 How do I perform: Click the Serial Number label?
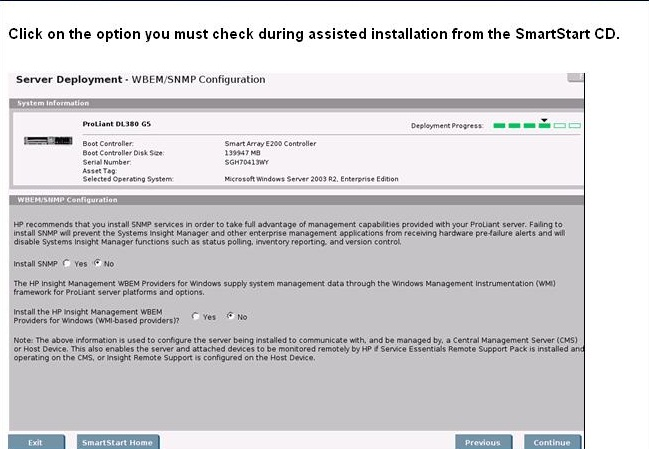(x=107, y=162)
